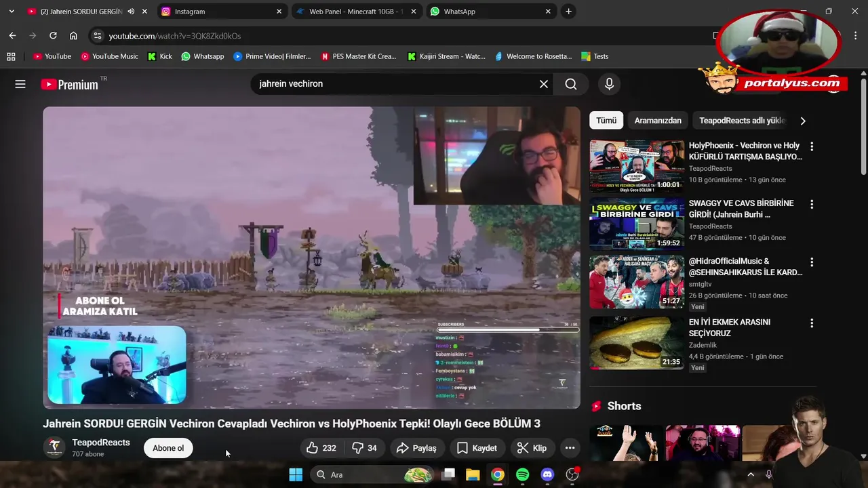Start voice search with microphone
This screenshot has height=488, width=868.
(609, 84)
